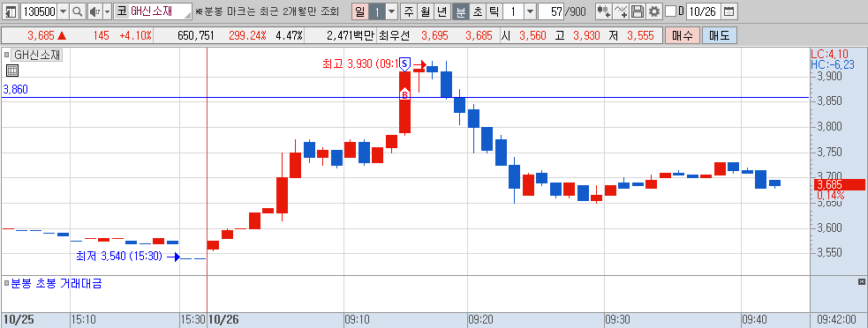Viewport: 868px width, 328px height.
Task: Select the 일 daily period tab
Action: [x=360, y=11]
